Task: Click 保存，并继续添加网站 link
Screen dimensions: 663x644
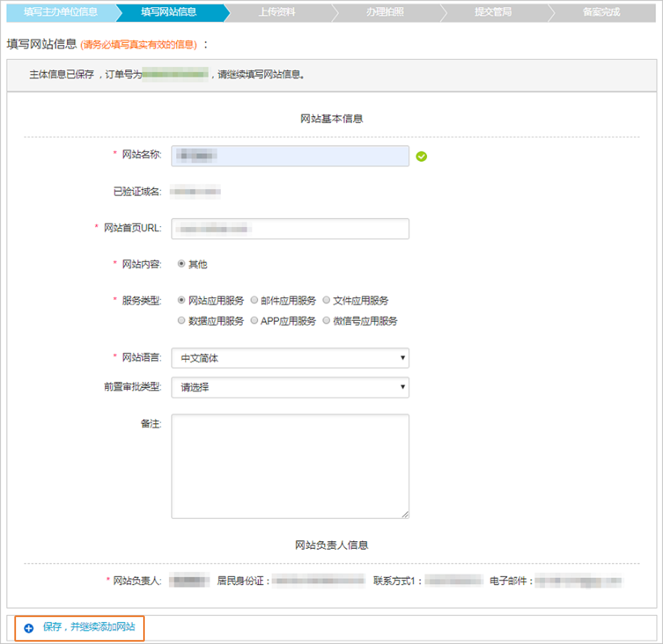Action: [x=89, y=627]
